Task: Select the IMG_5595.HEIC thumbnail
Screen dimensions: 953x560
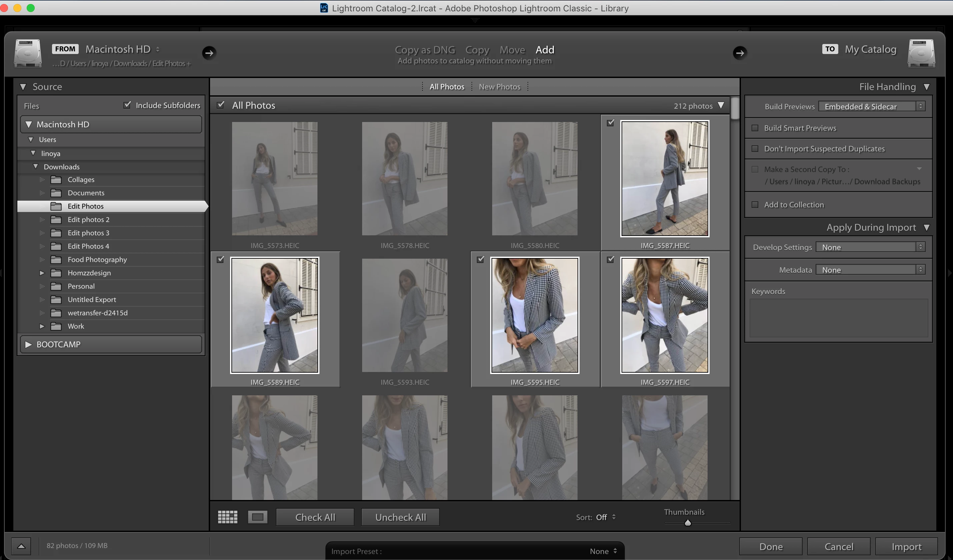Action: [535, 315]
